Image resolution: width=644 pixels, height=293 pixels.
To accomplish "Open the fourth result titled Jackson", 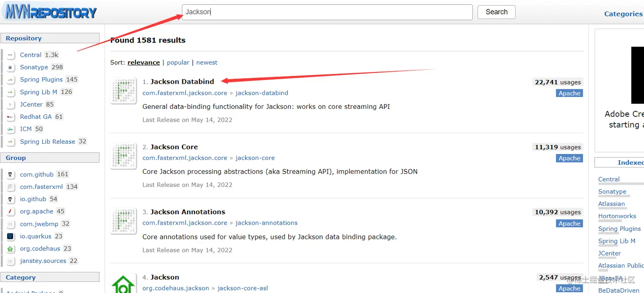I will tap(165, 277).
